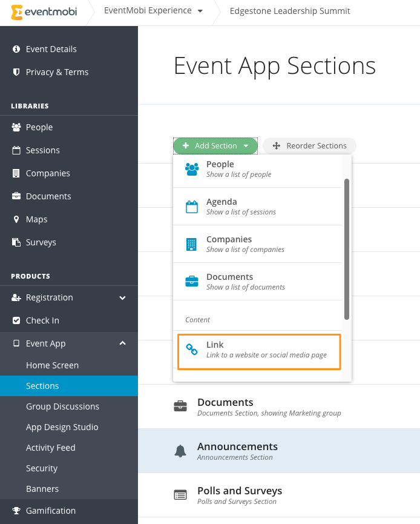This screenshot has height=524, width=420.
Task: Click the blue Documents briefcase icon in dropdown
Action: (x=192, y=281)
